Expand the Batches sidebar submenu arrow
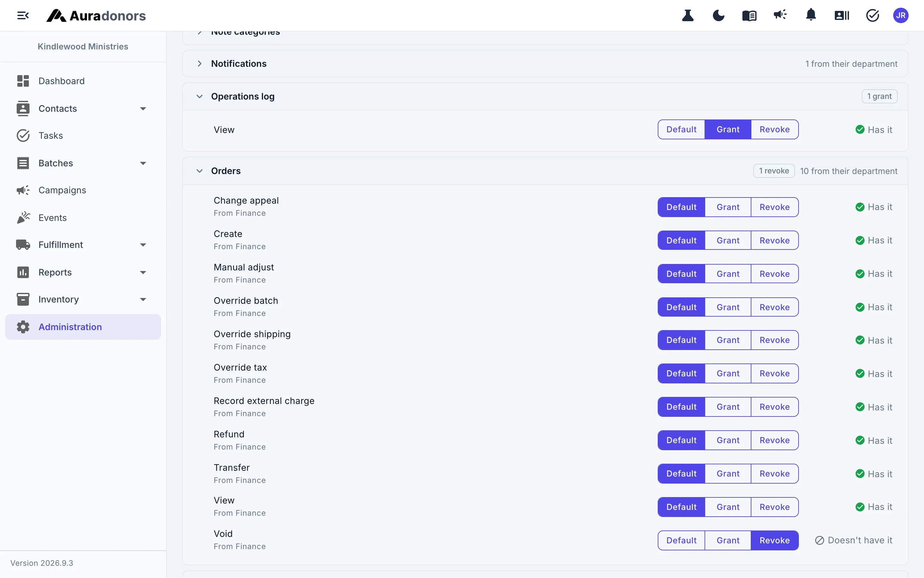The height and width of the screenshot is (578, 924). (x=143, y=163)
